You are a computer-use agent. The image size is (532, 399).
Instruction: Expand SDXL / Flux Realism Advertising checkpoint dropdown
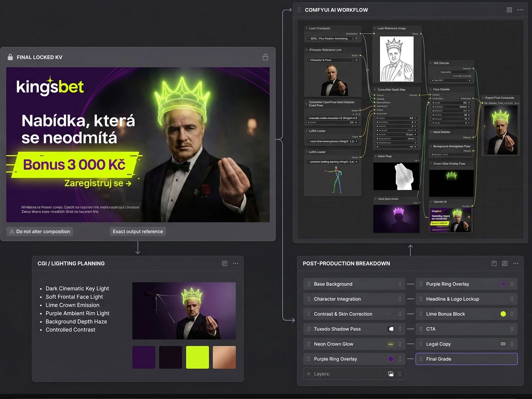click(332, 39)
